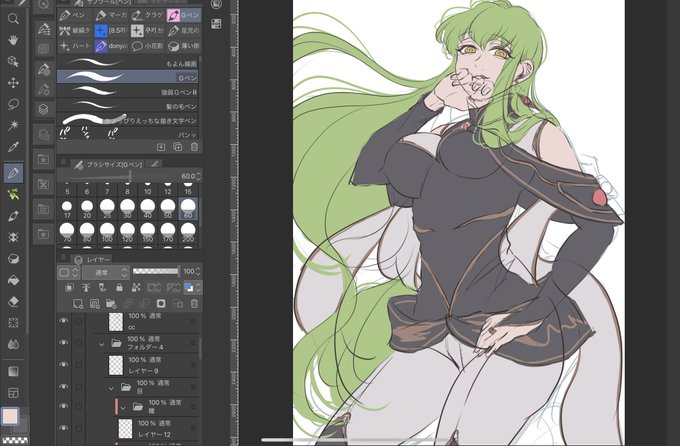The height and width of the screenshot is (446, 680).
Task: Click the import sub tool icon
Action: (161, 147)
